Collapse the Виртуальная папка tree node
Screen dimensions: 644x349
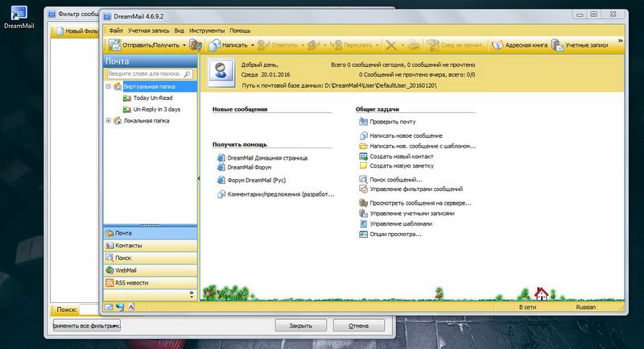click(x=109, y=86)
